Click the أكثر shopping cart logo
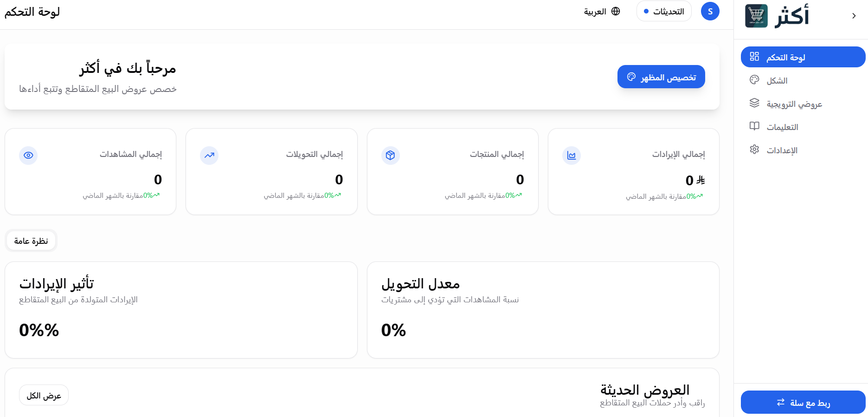This screenshot has width=868, height=417. [x=756, y=16]
